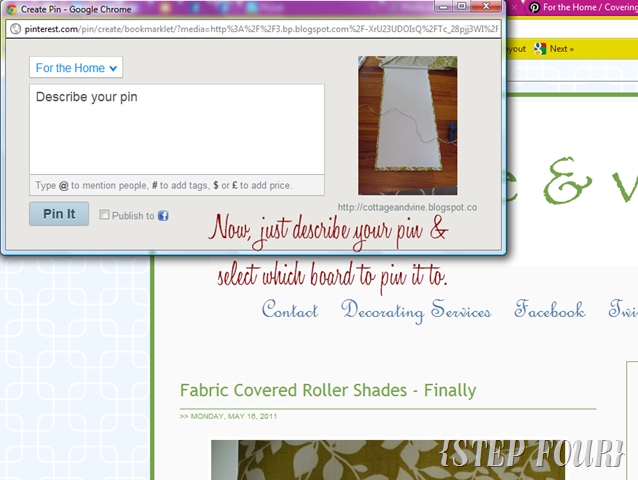Click the Facebook icon beside Publish to

[163, 216]
